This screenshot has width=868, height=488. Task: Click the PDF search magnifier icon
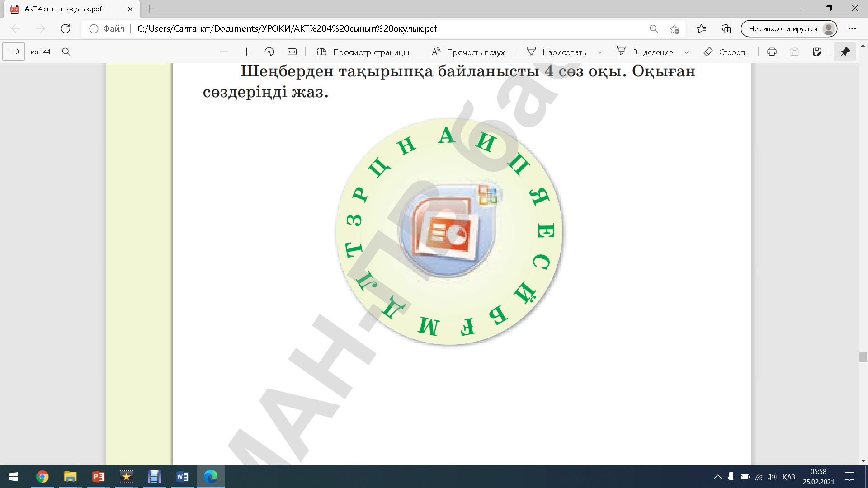coord(66,52)
